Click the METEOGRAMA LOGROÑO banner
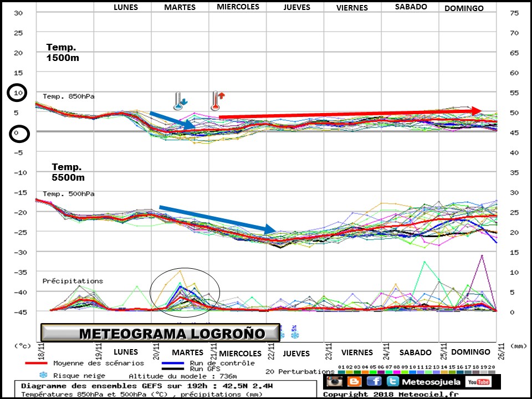This screenshot has height=399, width=532. (x=161, y=333)
